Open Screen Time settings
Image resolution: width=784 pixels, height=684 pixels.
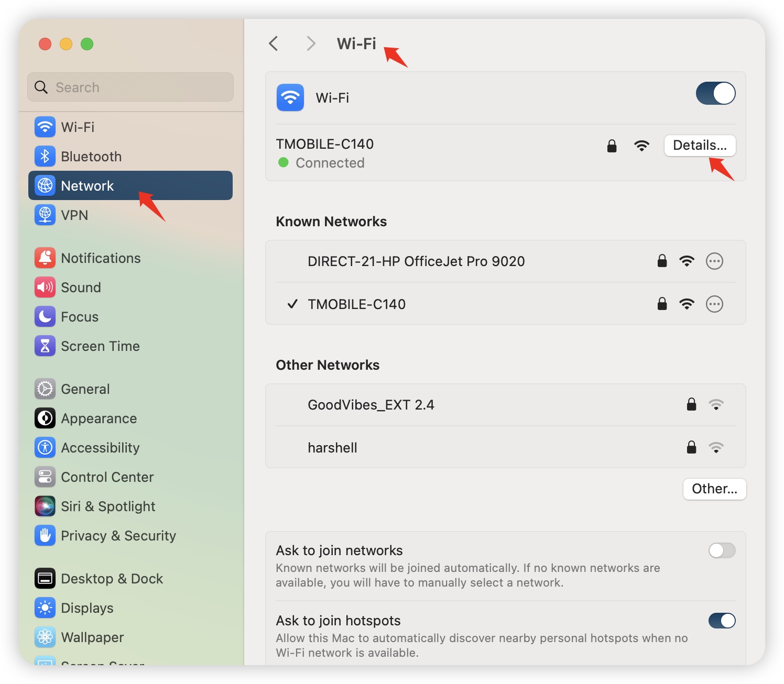(x=130, y=346)
